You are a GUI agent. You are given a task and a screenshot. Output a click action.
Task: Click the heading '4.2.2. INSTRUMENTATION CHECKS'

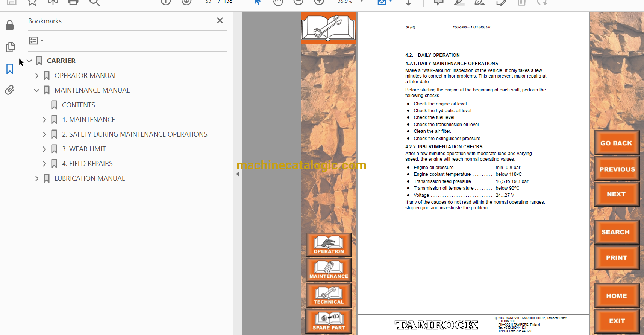(x=444, y=147)
